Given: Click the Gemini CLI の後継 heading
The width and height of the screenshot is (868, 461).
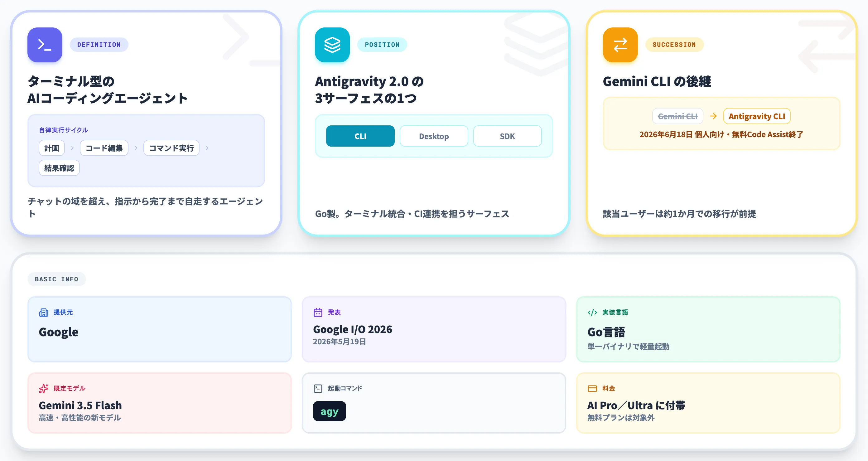Looking at the screenshot, I should click(x=657, y=81).
